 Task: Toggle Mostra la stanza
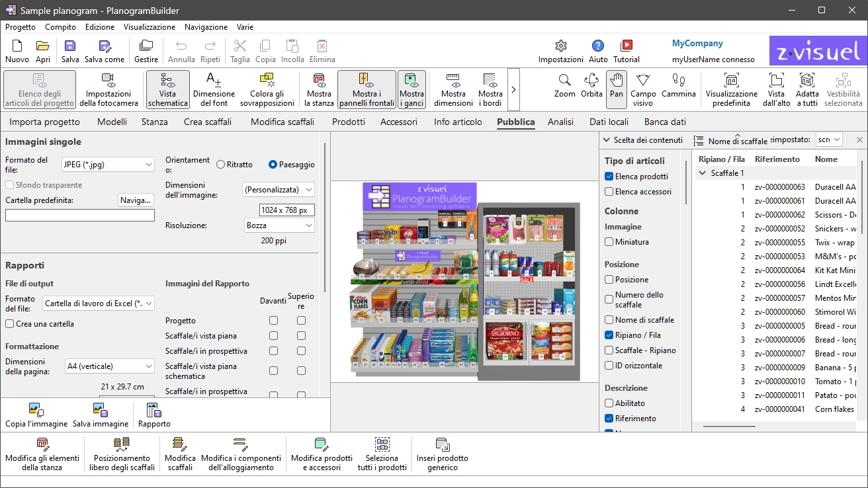(319, 89)
